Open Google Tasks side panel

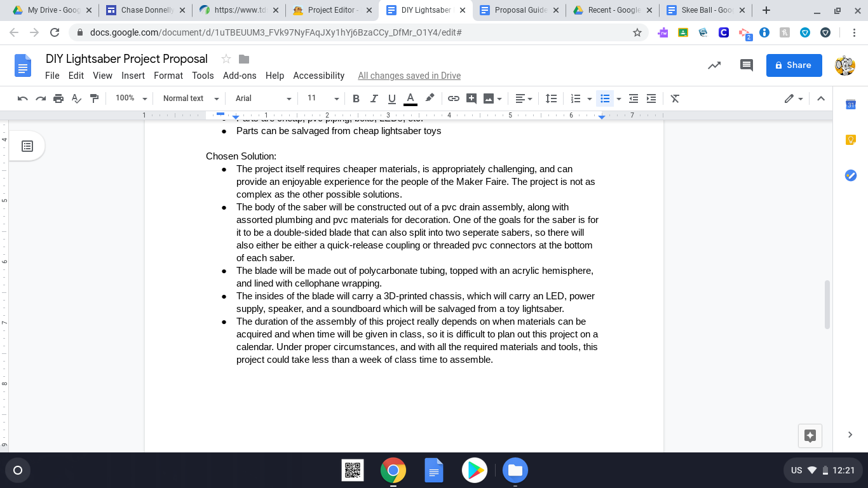(x=851, y=175)
